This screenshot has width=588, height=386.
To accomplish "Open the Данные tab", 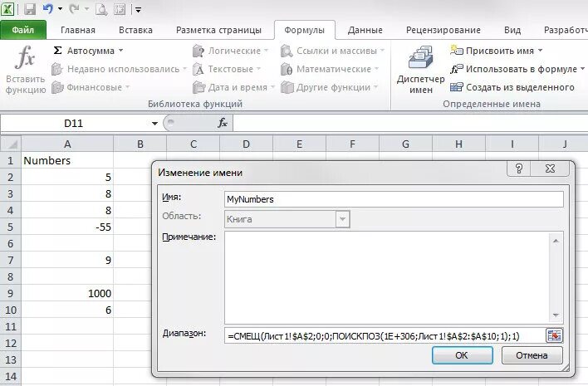I will point(365,30).
